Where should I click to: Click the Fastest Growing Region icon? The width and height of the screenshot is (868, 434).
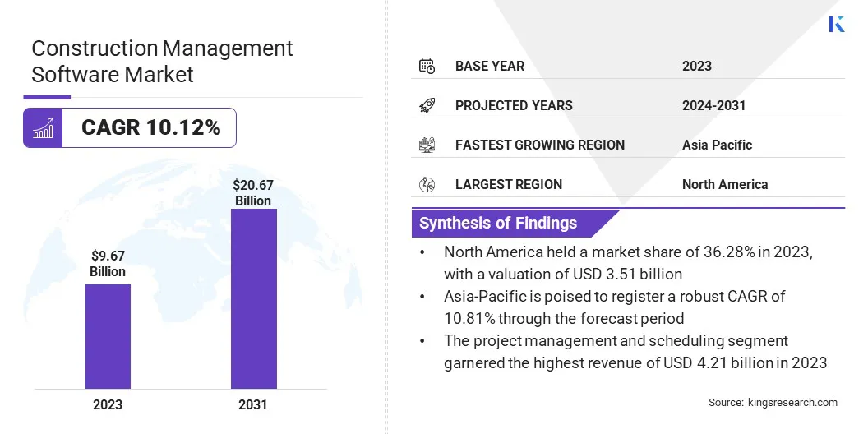pyautogui.click(x=427, y=145)
